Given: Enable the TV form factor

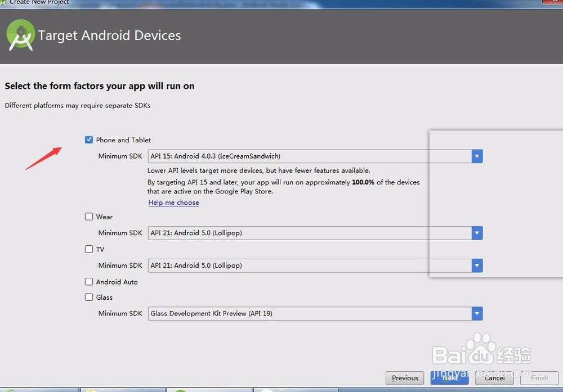Looking at the screenshot, I should pos(88,249).
